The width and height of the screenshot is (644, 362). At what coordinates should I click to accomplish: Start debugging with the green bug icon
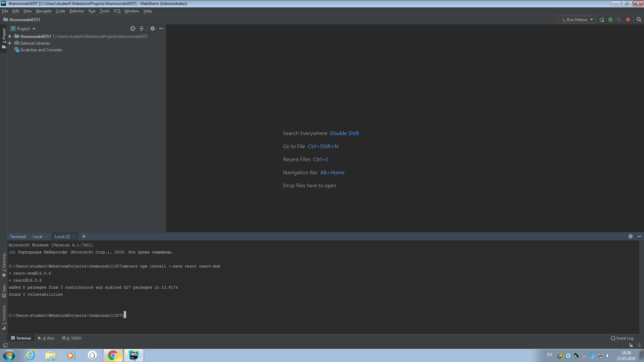[610, 20]
